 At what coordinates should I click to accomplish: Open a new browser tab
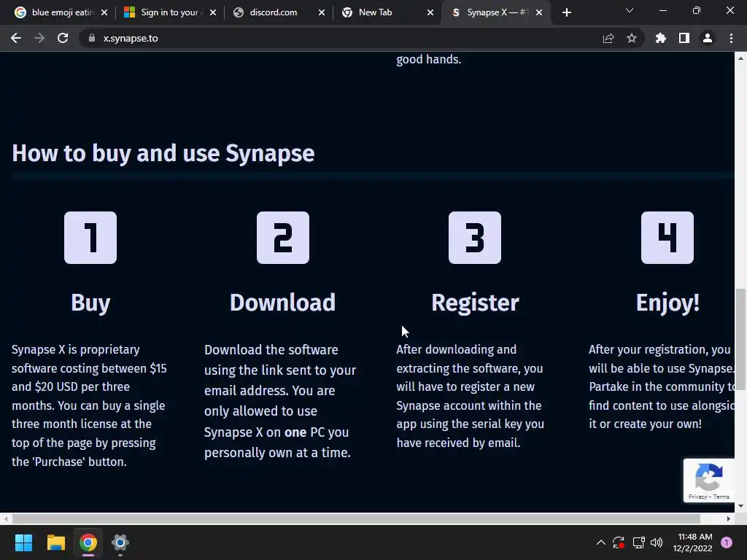(x=566, y=12)
